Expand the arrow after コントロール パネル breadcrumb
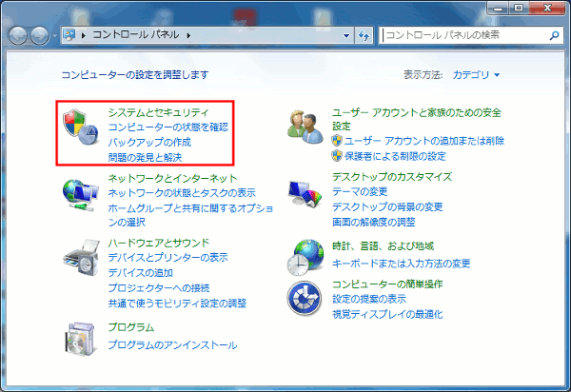571x392 pixels. point(190,35)
